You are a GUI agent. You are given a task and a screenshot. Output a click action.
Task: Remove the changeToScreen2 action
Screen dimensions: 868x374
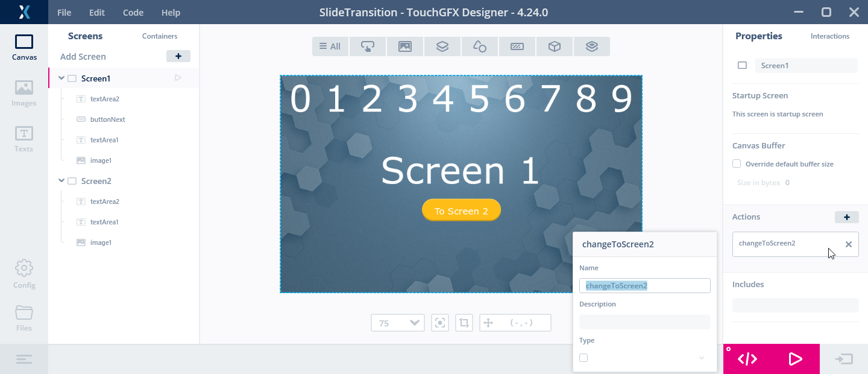(x=848, y=244)
